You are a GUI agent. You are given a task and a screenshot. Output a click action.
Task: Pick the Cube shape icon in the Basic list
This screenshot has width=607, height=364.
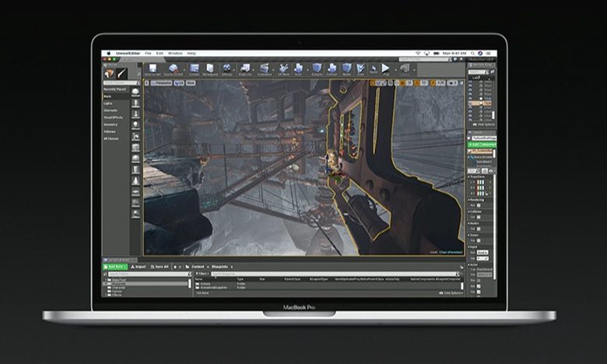[135, 147]
